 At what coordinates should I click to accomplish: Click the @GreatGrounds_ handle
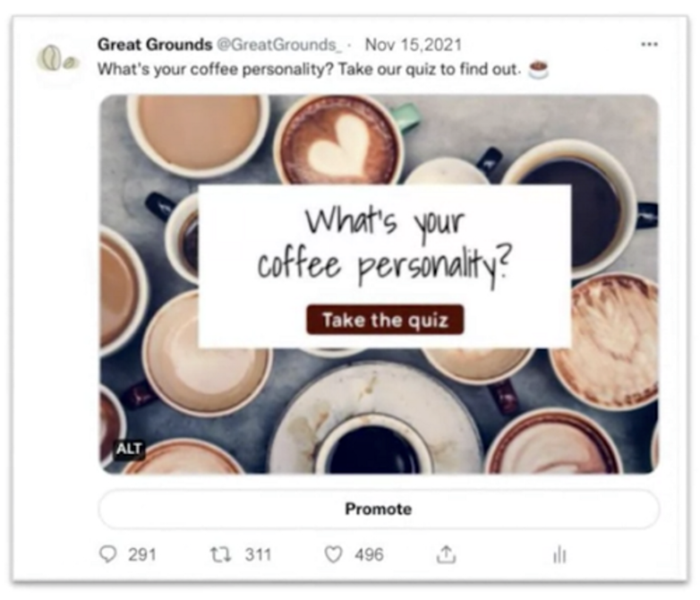pos(279,45)
